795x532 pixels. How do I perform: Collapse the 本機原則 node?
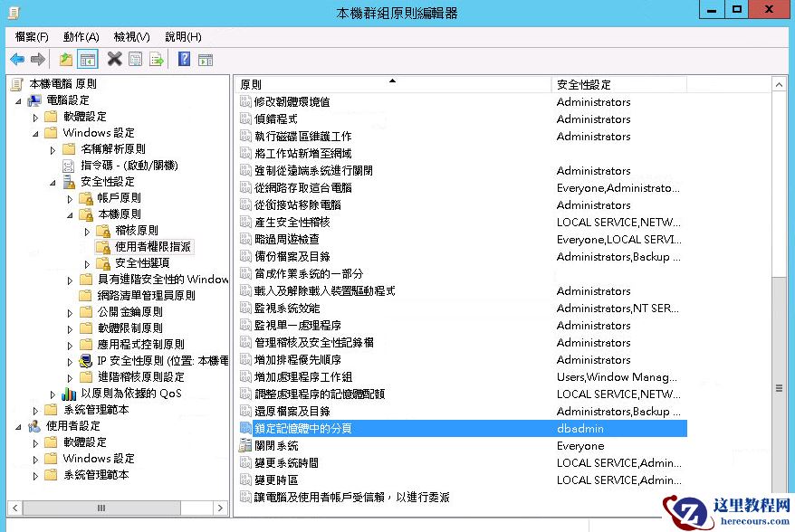70,215
